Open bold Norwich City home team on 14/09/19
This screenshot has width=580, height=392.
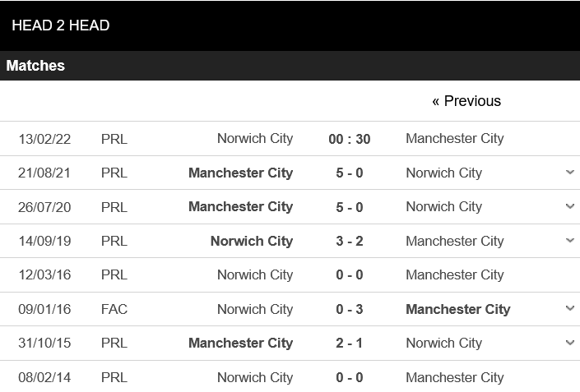251,241
